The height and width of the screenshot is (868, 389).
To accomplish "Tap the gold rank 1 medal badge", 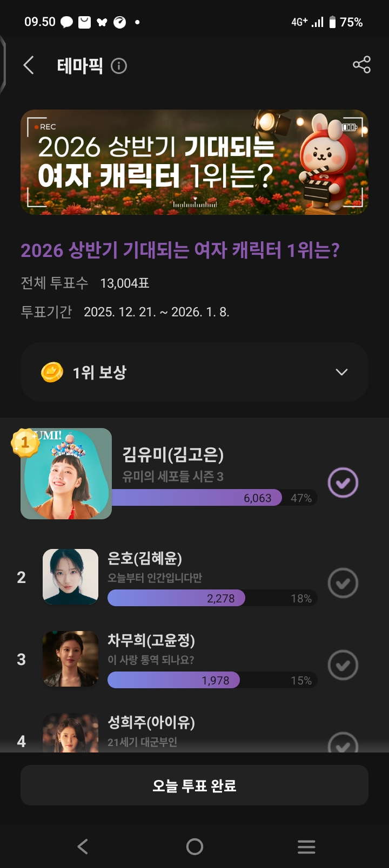I will (x=24, y=443).
